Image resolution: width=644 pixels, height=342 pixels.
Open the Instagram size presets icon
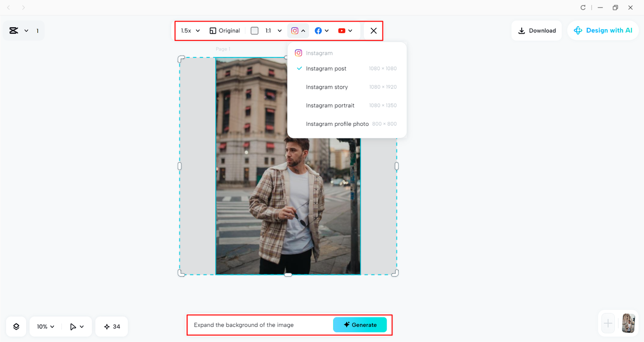point(295,30)
